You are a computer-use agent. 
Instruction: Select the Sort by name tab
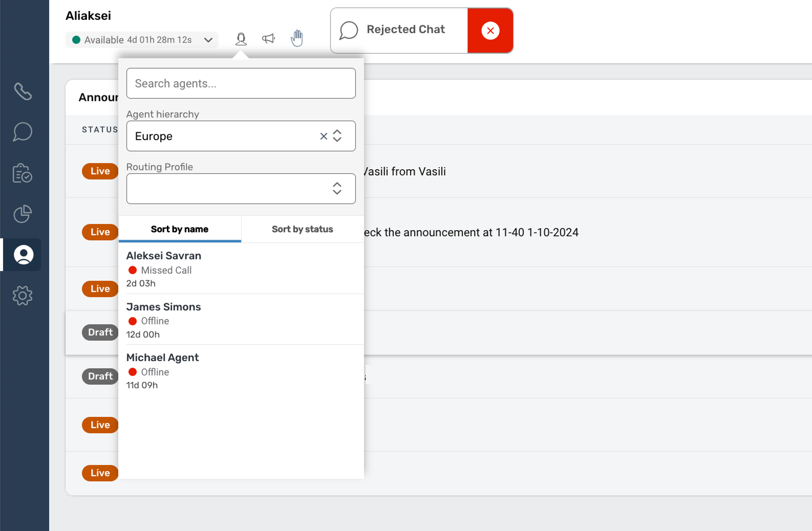tap(179, 229)
